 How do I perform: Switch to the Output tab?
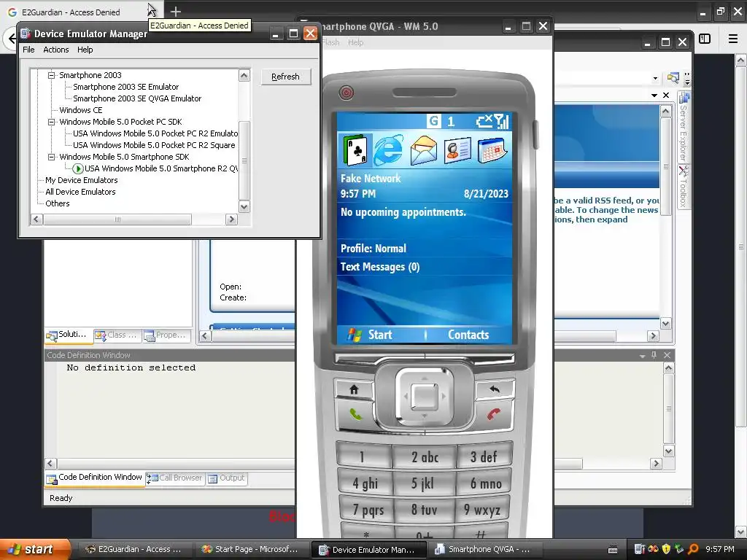pos(226,478)
